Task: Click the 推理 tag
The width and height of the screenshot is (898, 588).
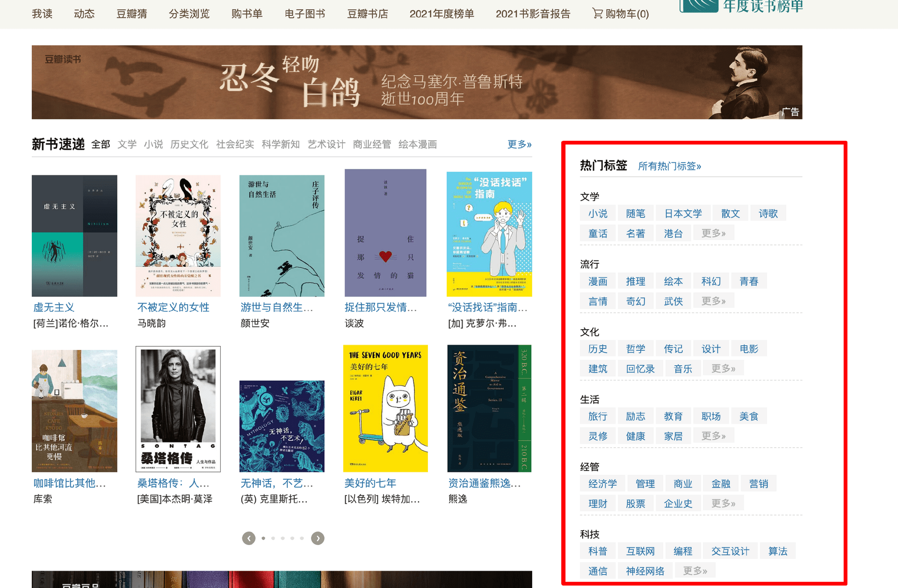Action: 635,281
